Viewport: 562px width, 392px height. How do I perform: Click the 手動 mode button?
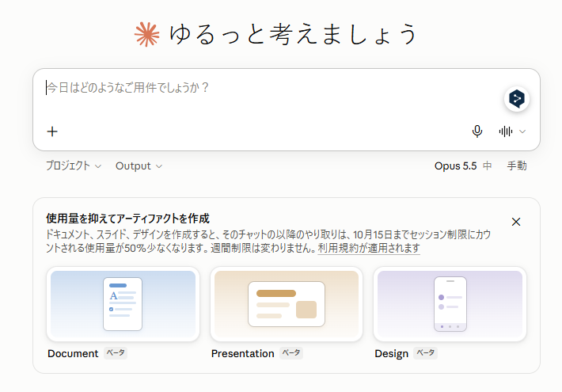pyautogui.click(x=517, y=166)
